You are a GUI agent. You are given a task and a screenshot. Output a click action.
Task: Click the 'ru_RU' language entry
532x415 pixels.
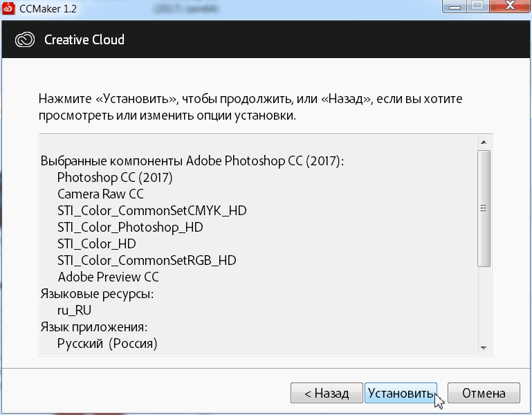pyautogui.click(x=74, y=311)
